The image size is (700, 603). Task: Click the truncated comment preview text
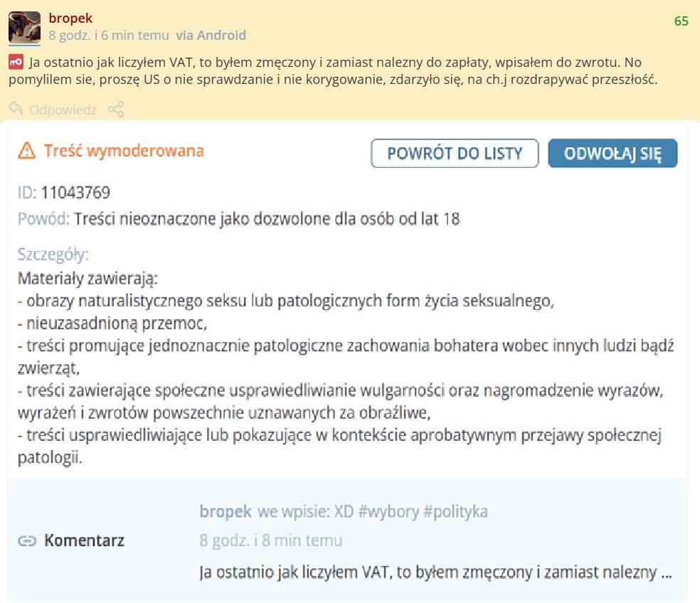435,572
